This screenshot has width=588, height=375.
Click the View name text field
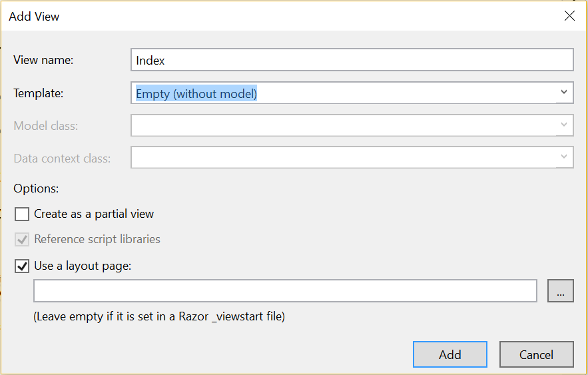(352, 60)
